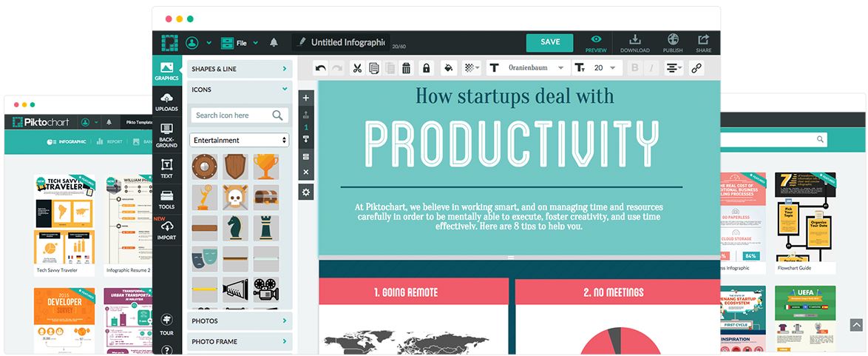
Task: Open the user account avatar menu
Action: [x=192, y=43]
